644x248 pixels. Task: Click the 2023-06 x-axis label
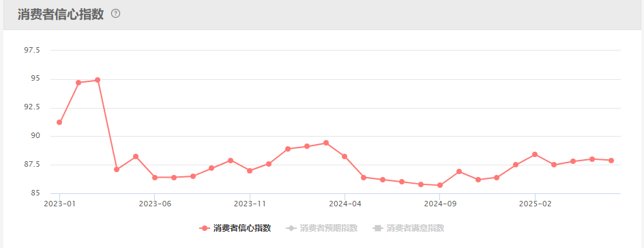click(x=154, y=203)
